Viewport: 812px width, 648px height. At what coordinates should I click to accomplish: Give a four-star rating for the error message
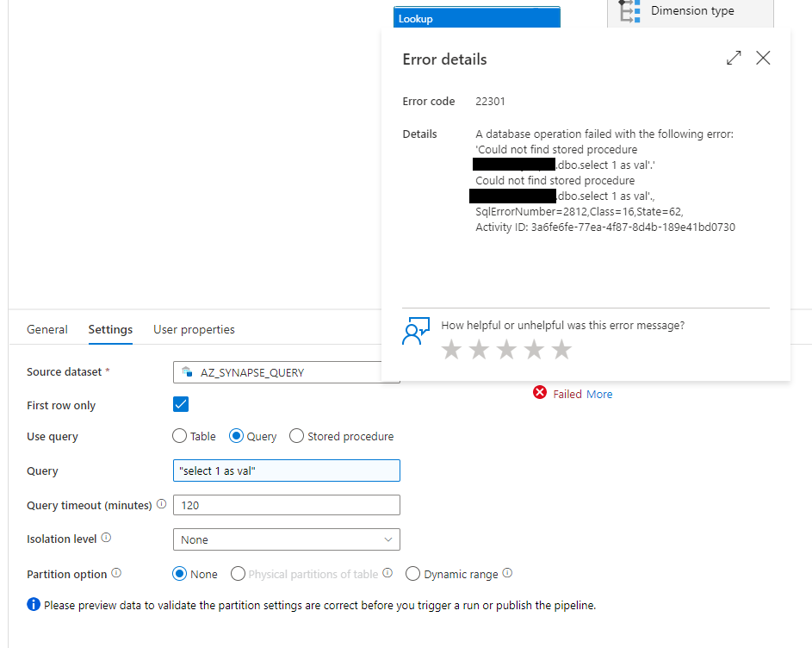(534, 349)
